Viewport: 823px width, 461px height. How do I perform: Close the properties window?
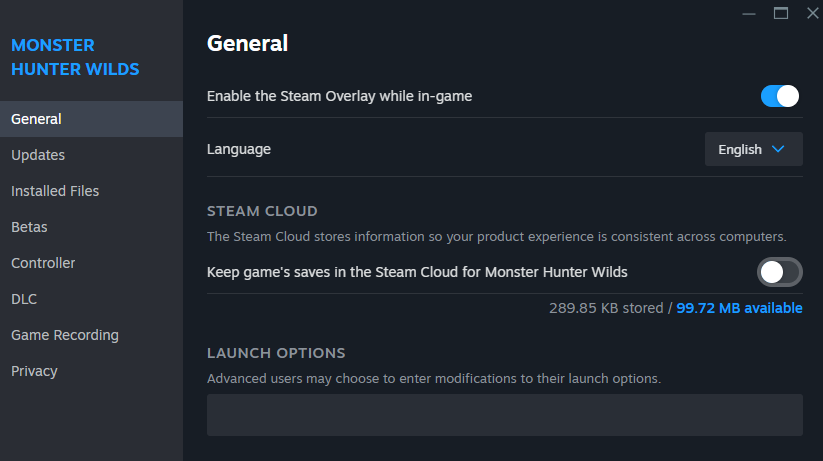pyautogui.click(x=811, y=13)
